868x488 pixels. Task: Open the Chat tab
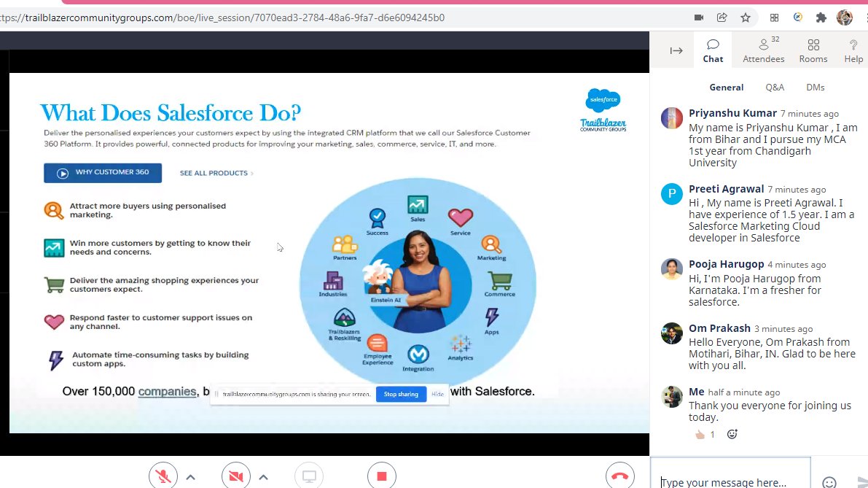713,50
